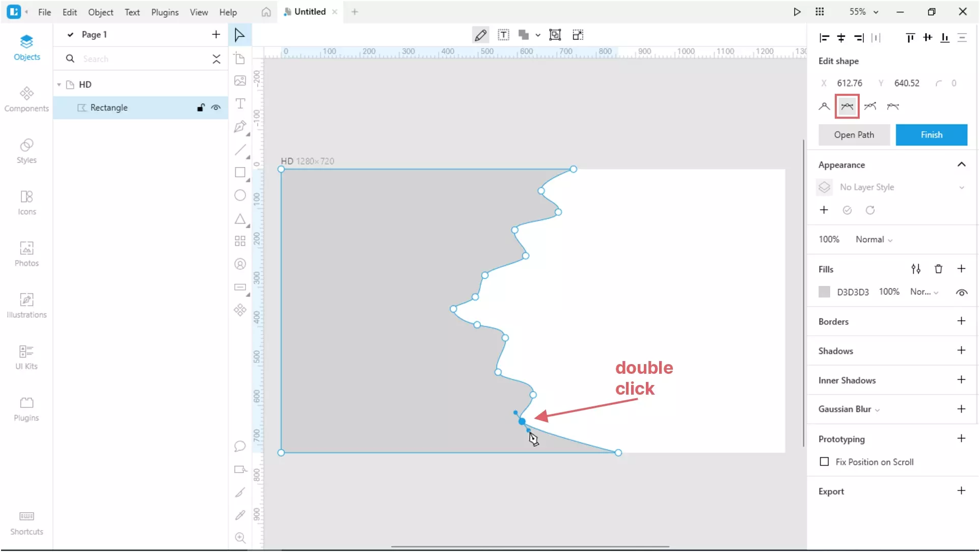Open the boolean operations dropdown arrow

[538, 35]
